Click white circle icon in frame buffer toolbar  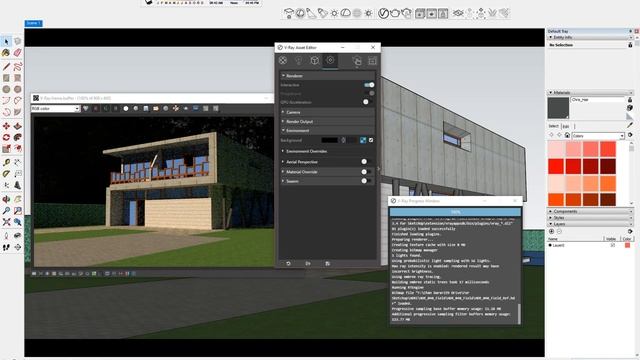(x=126, y=109)
